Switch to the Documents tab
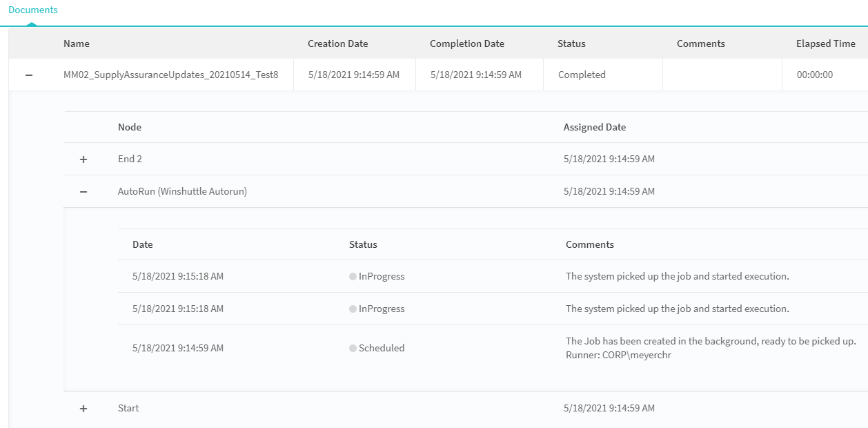Viewport: 868px width, 428px height. [33, 10]
